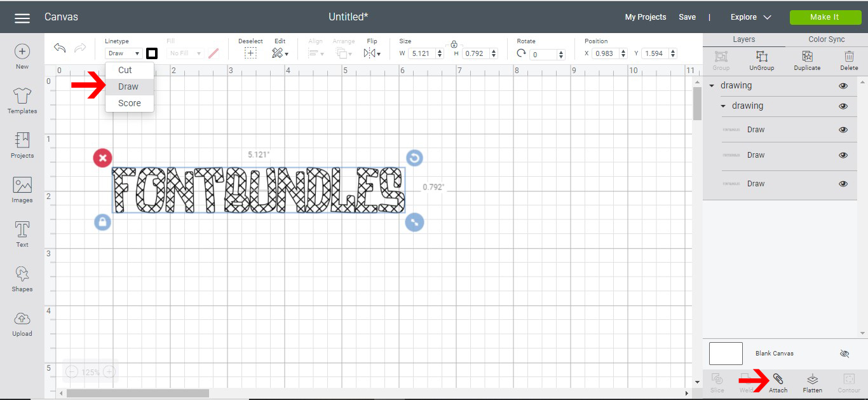The height and width of the screenshot is (400, 868).
Task: Click Save in the header
Action: tap(687, 17)
